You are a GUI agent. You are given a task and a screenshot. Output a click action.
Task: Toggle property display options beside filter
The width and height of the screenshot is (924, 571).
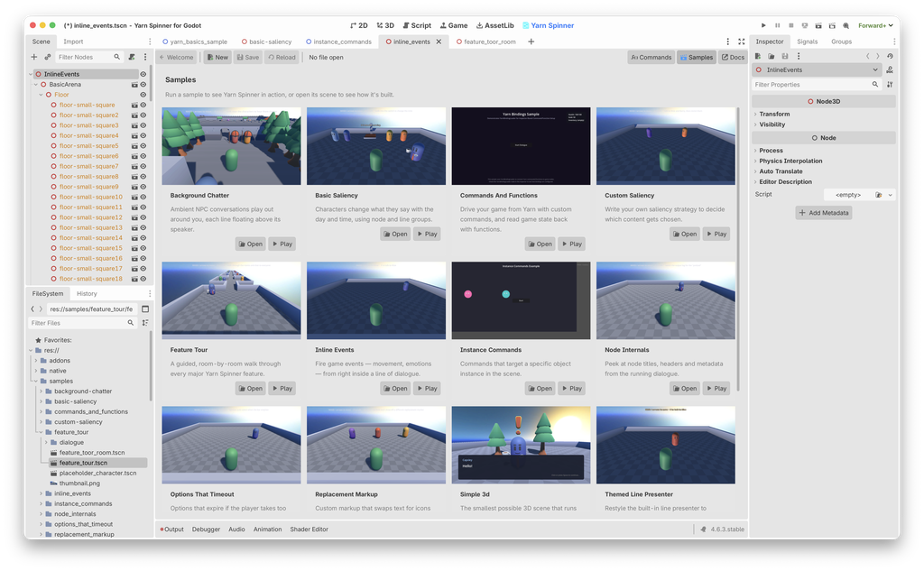pos(890,84)
